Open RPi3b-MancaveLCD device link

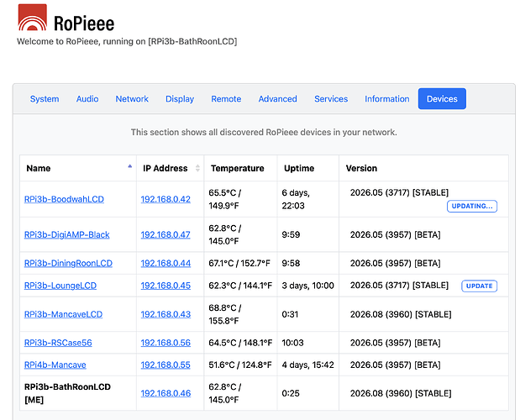[63, 314]
